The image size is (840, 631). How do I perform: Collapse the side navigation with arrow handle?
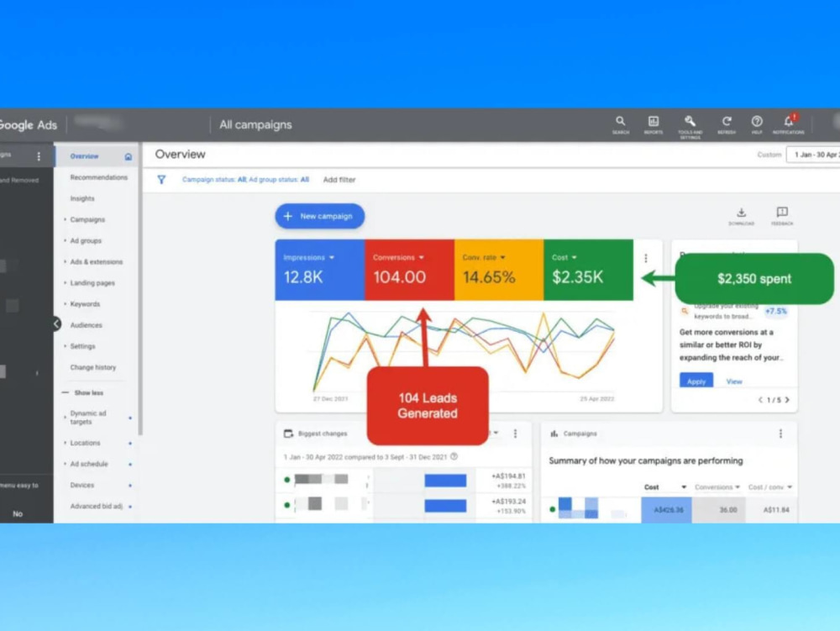pos(56,323)
